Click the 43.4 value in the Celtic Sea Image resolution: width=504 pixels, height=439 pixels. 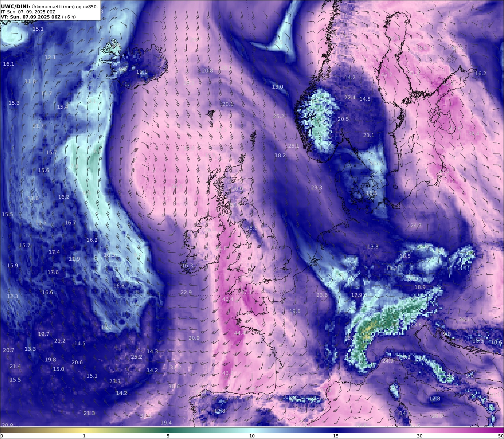point(228,299)
